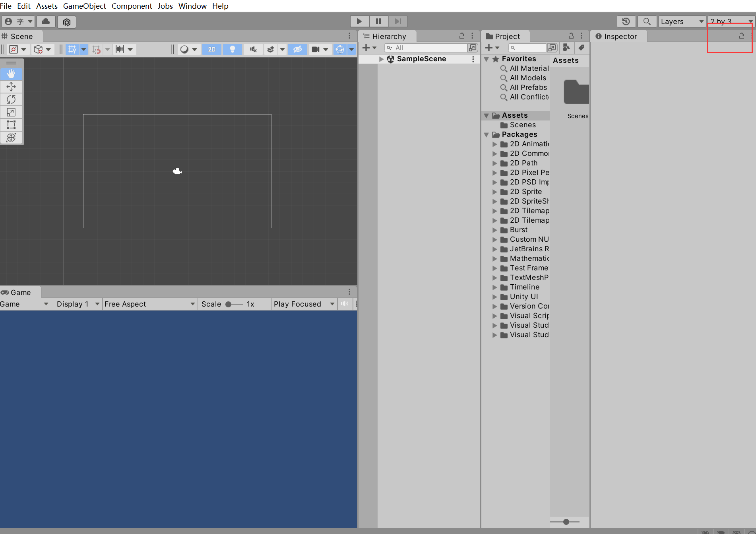Select the Rect tool
This screenshot has height=534, width=756.
pos(11,124)
